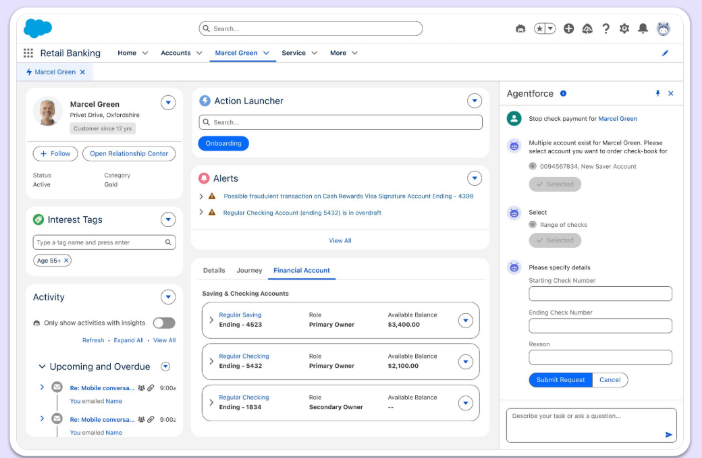Click the Follow button
The width and height of the screenshot is (702, 458).
click(56, 154)
